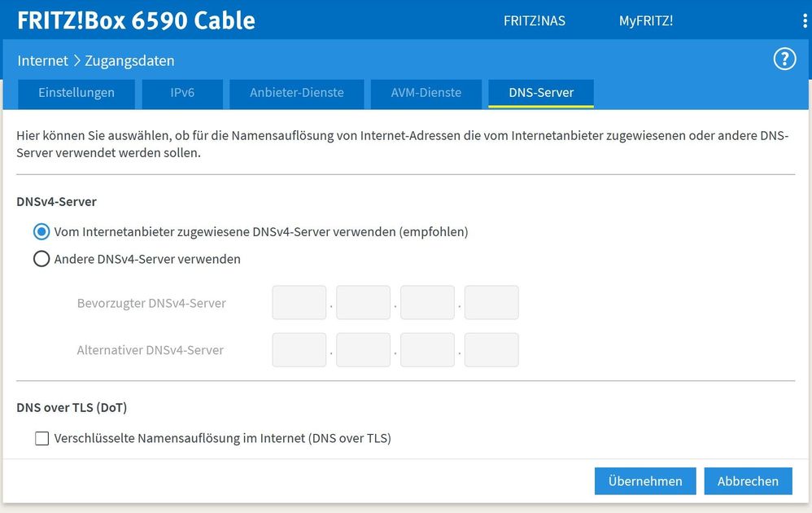Switch to the Einstellungen tab

[x=76, y=94]
